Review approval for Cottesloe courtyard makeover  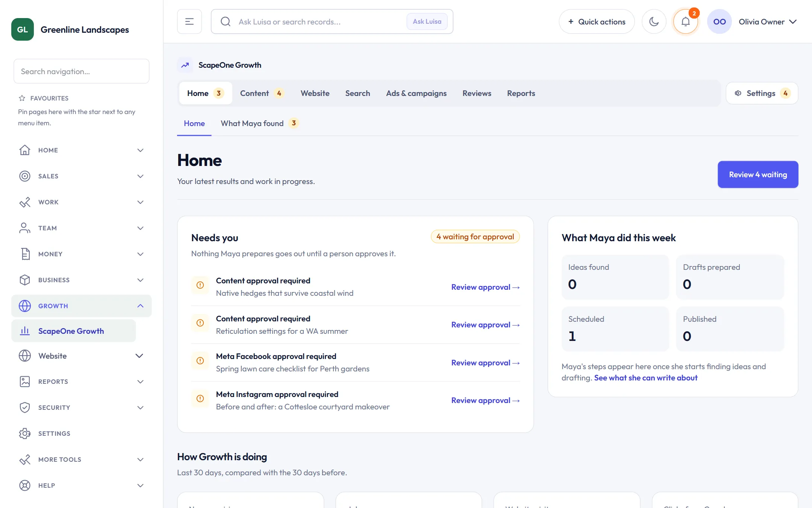point(485,400)
